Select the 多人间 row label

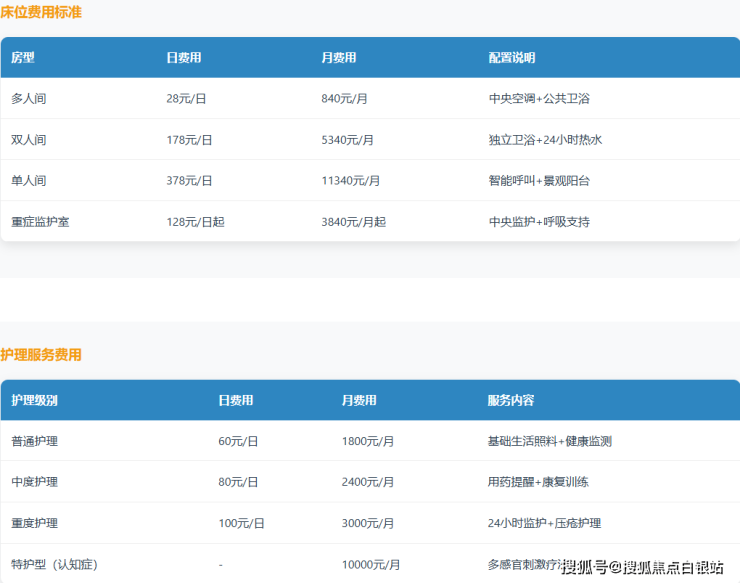pyautogui.click(x=29, y=99)
